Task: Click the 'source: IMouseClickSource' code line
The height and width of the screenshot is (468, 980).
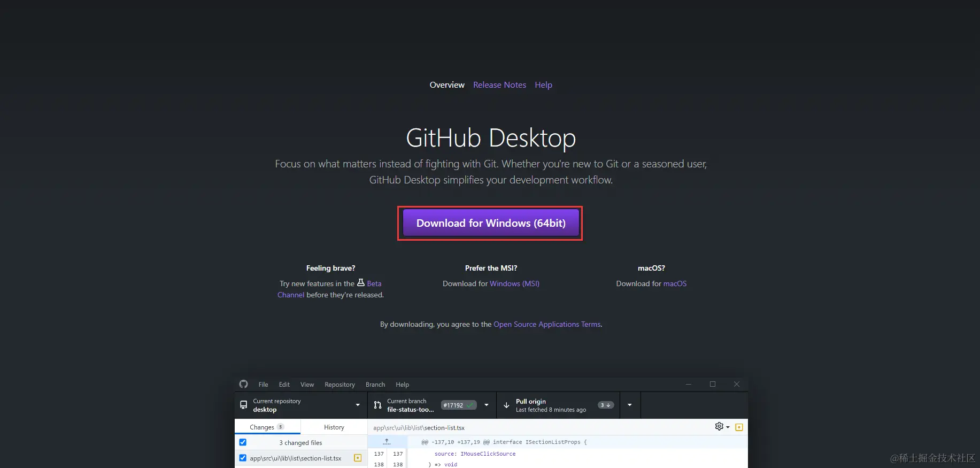Action: (x=475, y=454)
